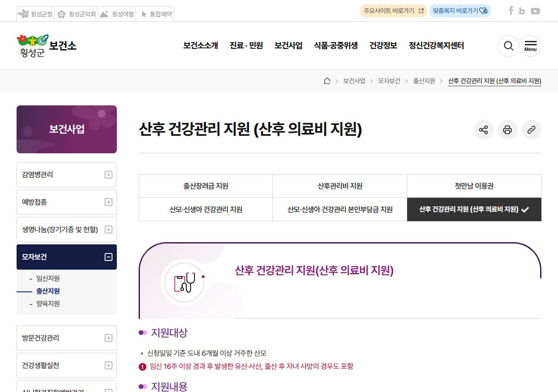Open the YouTube channel icon
The width and height of the screenshot is (558, 392).
[x=535, y=11]
